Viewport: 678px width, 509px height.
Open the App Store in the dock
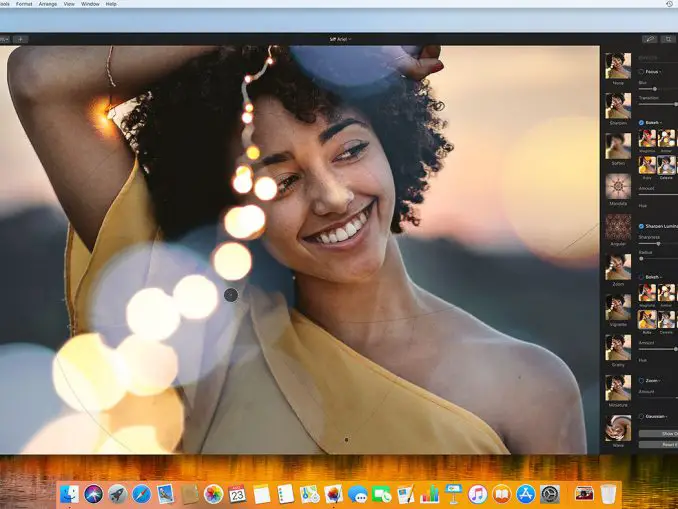tap(525, 494)
